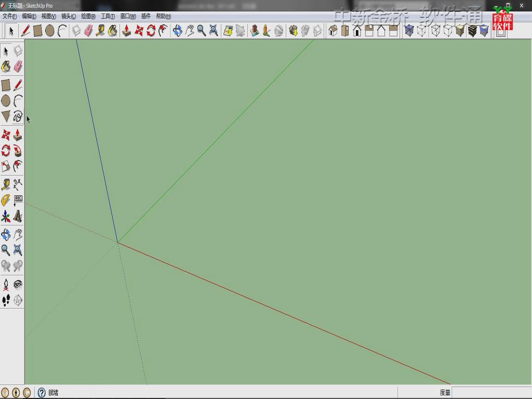This screenshot has width=532, height=399.
Task: Open the 视图 menu
Action: pyautogui.click(x=49, y=16)
